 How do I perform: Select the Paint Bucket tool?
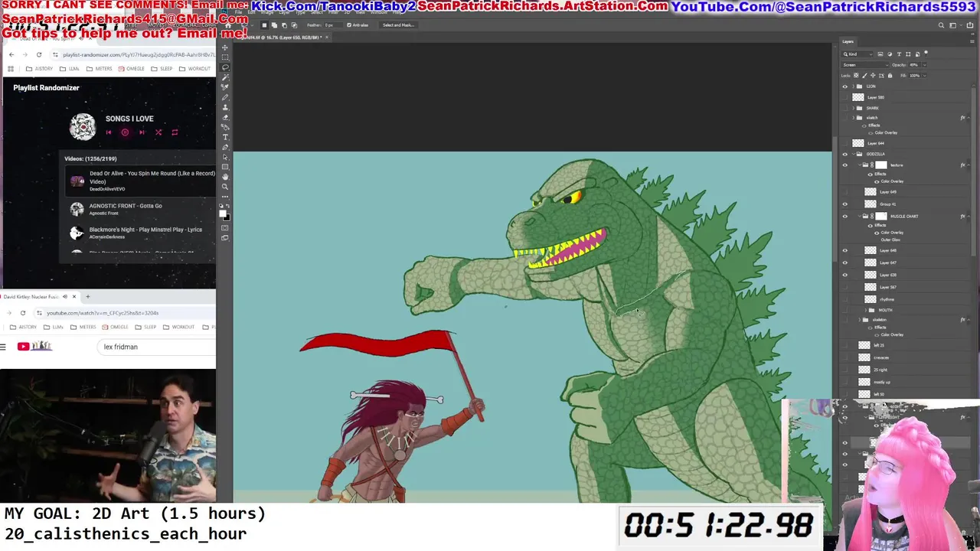(x=225, y=126)
